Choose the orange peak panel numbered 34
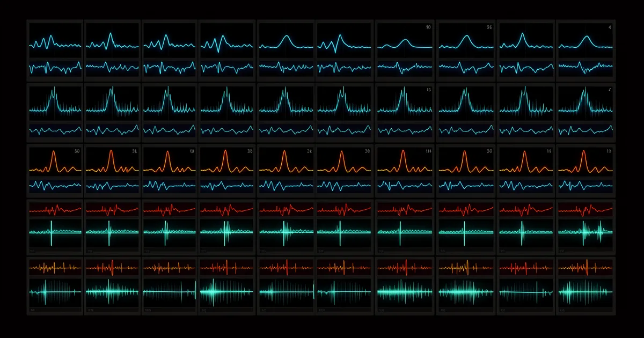Screen dimensions: 644x338 [x=286, y=170]
